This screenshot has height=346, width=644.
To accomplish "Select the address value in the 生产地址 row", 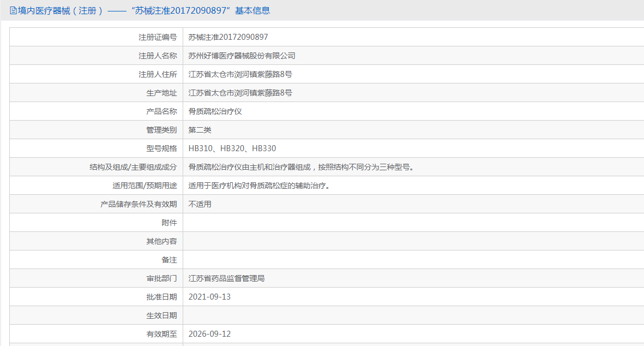I will click(240, 93).
